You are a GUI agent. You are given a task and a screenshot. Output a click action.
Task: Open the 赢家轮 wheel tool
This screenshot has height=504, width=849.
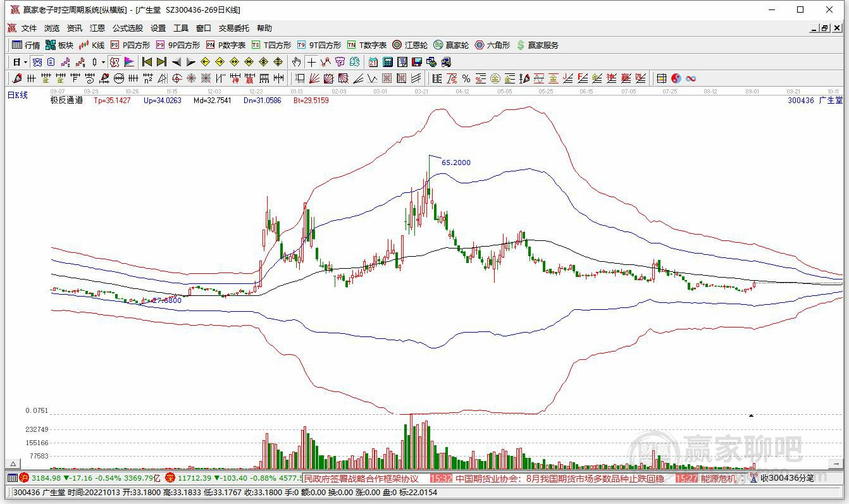(x=451, y=45)
